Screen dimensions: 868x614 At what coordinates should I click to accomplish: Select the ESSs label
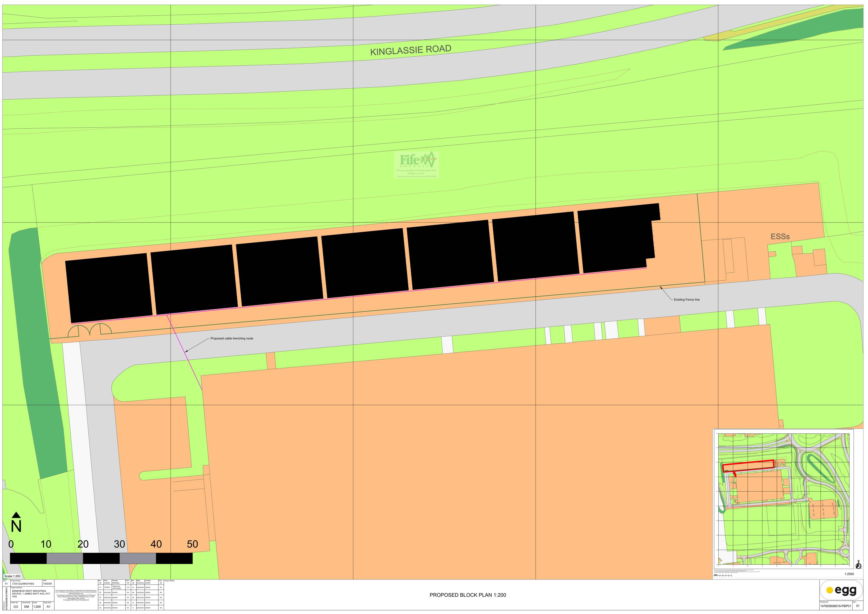(780, 237)
